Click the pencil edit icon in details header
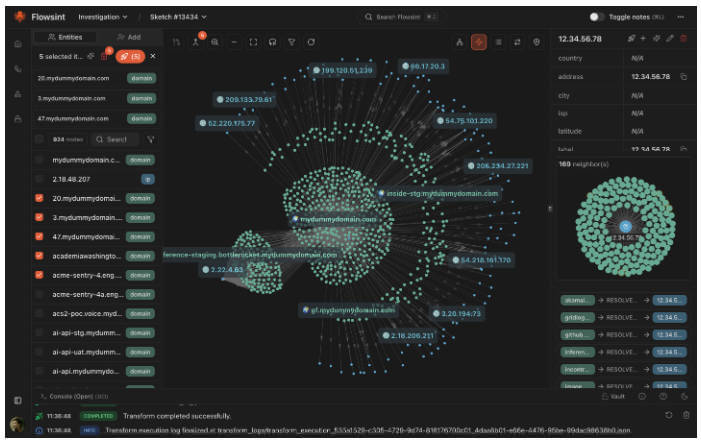 point(670,38)
